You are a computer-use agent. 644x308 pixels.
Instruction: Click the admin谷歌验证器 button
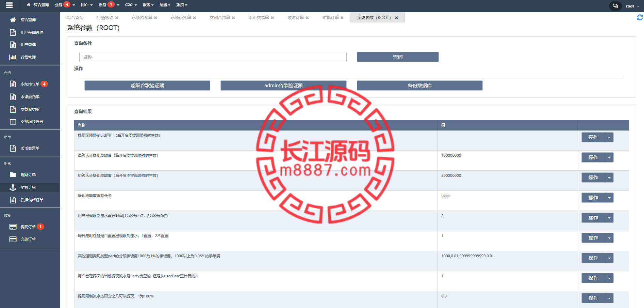(x=283, y=86)
